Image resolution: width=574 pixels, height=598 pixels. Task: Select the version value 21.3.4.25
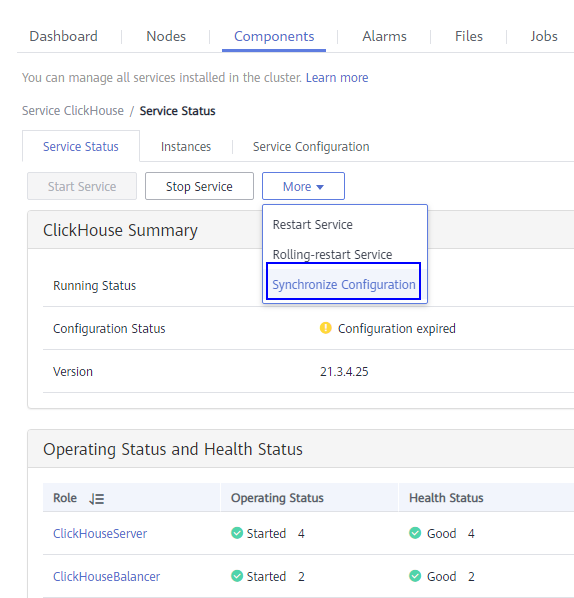tap(344, 371)
